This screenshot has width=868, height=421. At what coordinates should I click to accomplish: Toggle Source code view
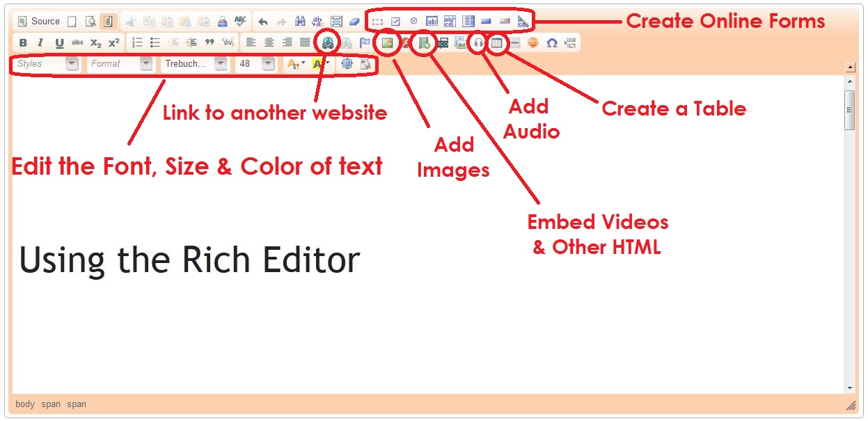(x=39, y=22)
